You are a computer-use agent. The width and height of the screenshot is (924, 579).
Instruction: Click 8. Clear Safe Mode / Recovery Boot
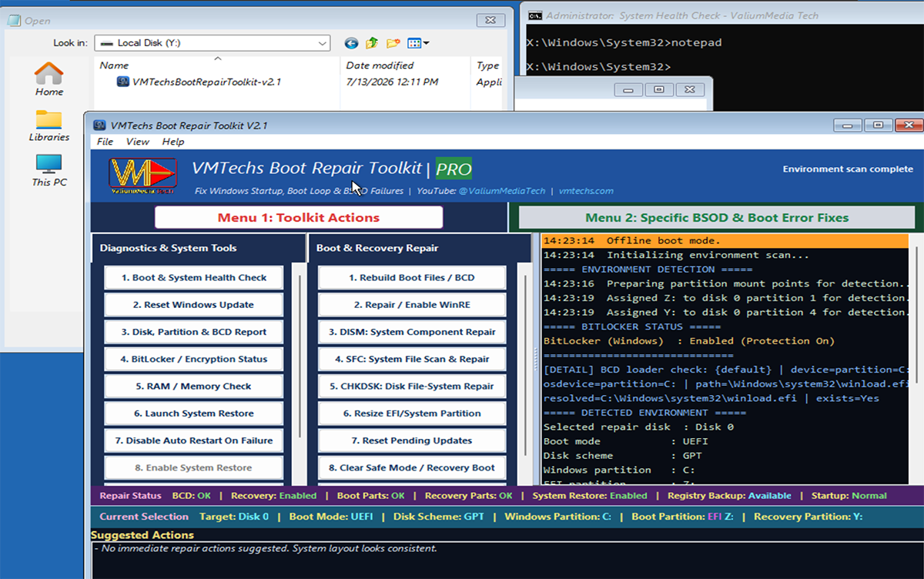(412, 467)
